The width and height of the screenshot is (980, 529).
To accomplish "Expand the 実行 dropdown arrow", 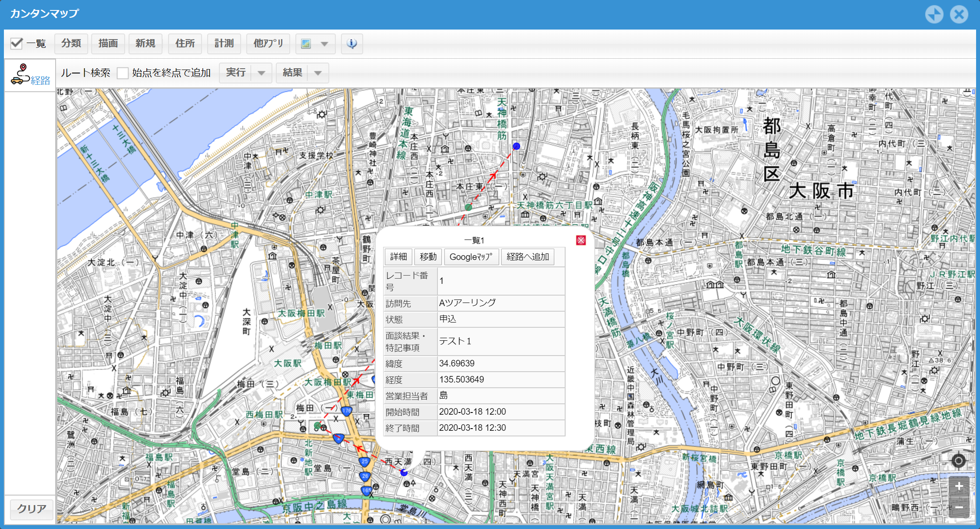I will [262, 73].
